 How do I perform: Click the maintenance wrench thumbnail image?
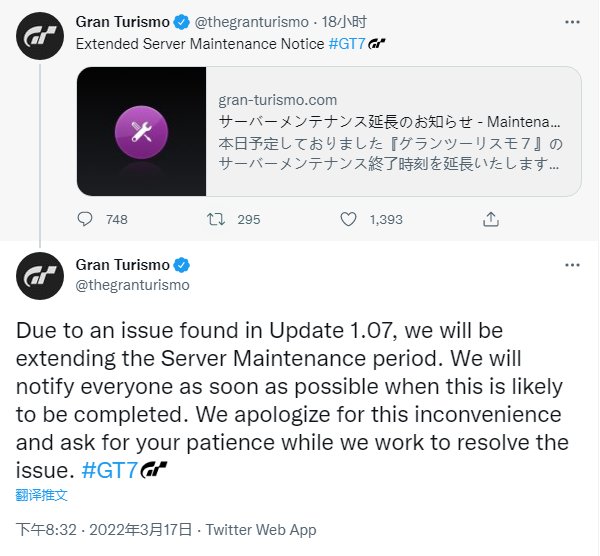[x=141, y=131]
